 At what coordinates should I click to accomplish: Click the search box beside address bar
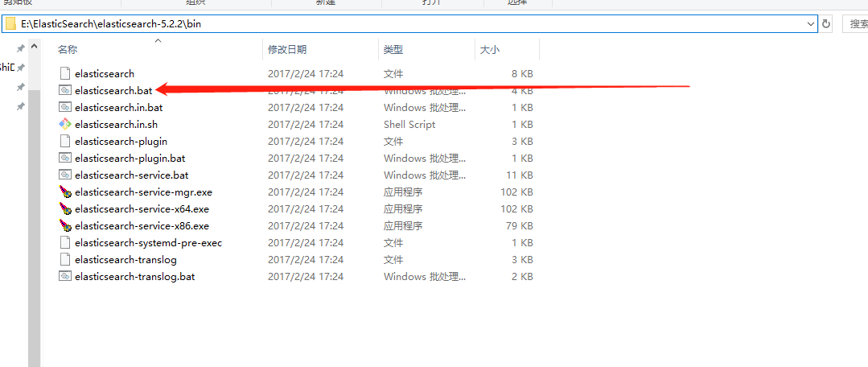(855, 24)
